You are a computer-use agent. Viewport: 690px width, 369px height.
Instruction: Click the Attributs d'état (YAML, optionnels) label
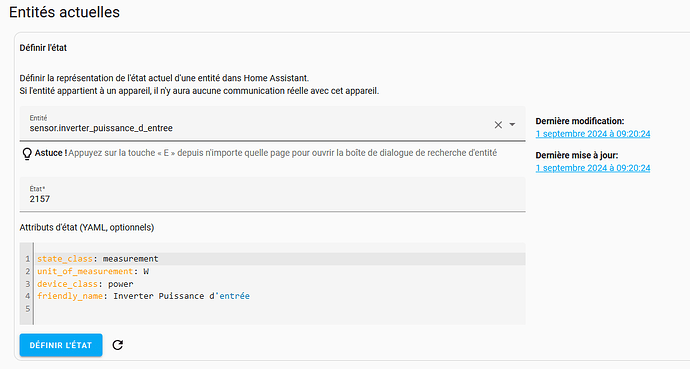[x=87, y=227]
